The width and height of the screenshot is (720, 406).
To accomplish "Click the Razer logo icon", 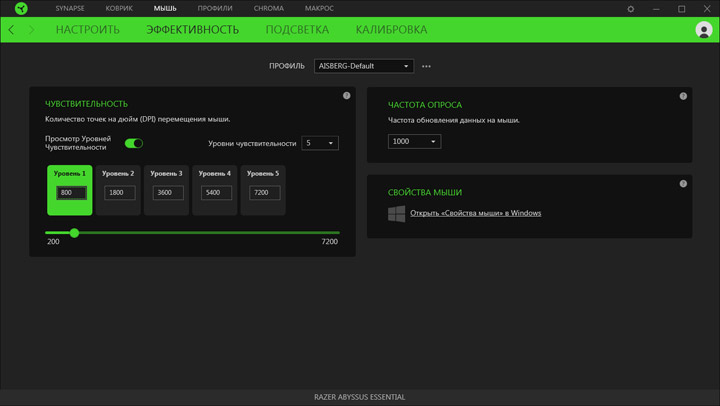I will [21, 8].
